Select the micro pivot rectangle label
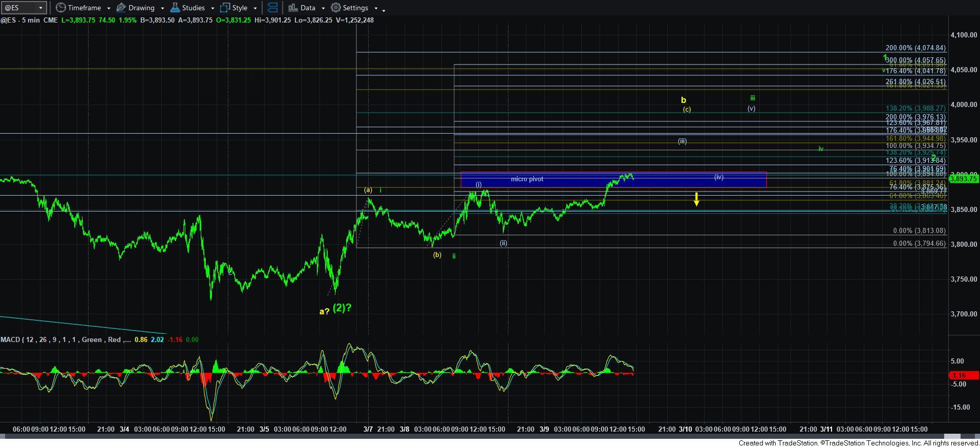The image size is (980, 447). (x=527, y=179)
